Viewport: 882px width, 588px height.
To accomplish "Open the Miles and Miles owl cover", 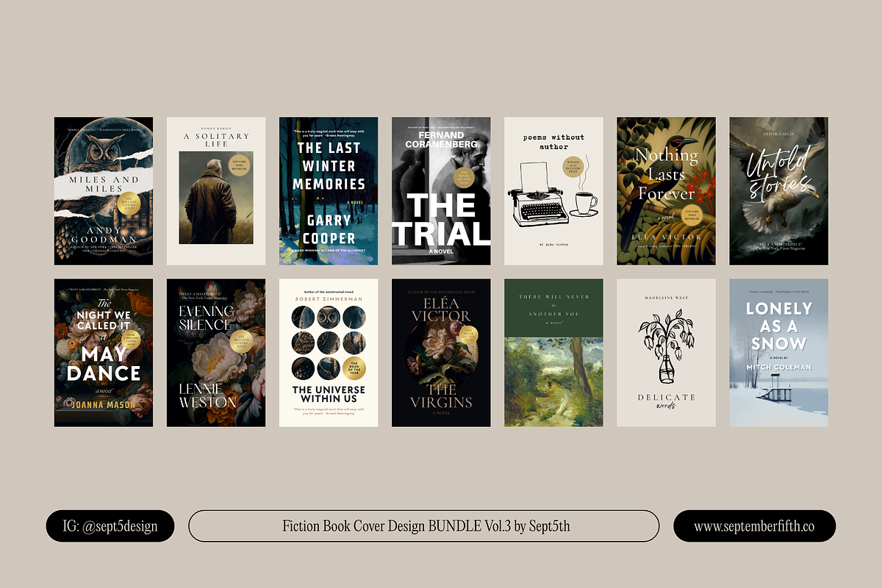I will [x=104, y=191].
